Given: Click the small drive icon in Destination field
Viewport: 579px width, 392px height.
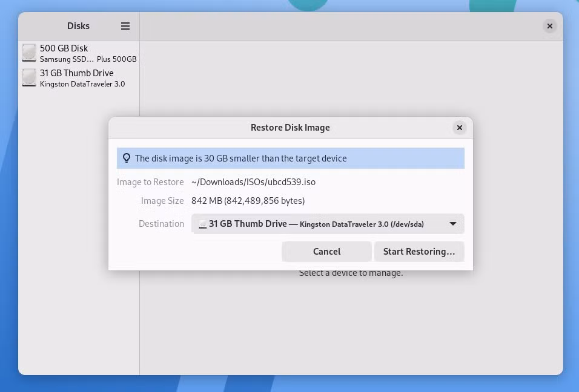Looking at the screenshot, I should [x=202, y=224].
